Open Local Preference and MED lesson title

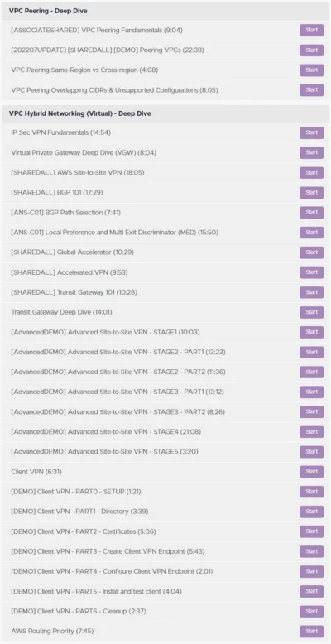(114, 233)
